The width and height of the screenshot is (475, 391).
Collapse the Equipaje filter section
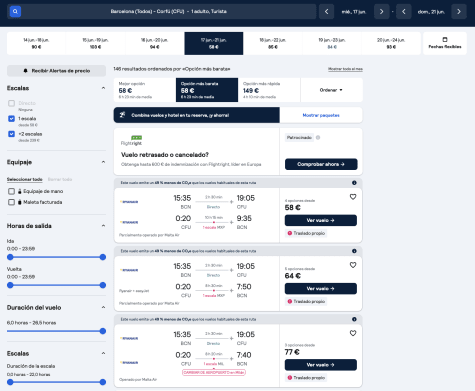click(103, 162)
